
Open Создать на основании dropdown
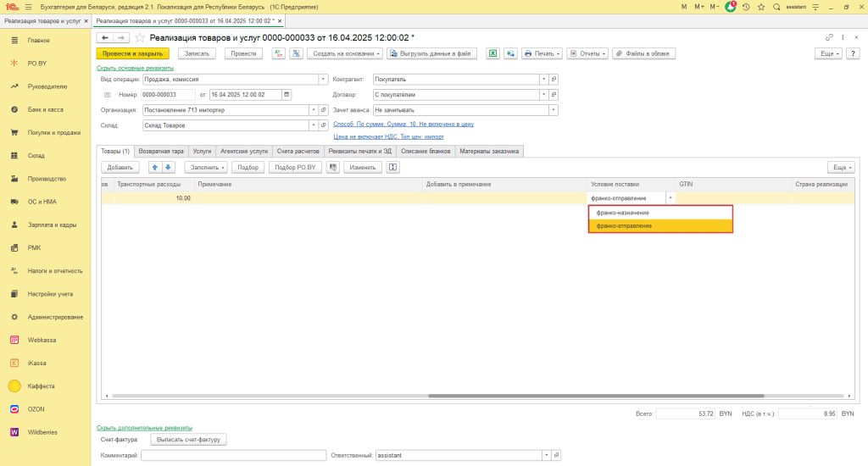point(345,53)
